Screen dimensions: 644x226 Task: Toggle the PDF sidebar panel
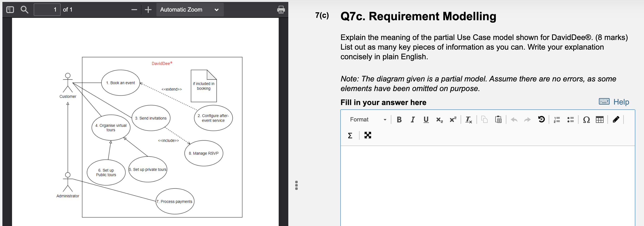pyautogui.click(x=10, y=9)
